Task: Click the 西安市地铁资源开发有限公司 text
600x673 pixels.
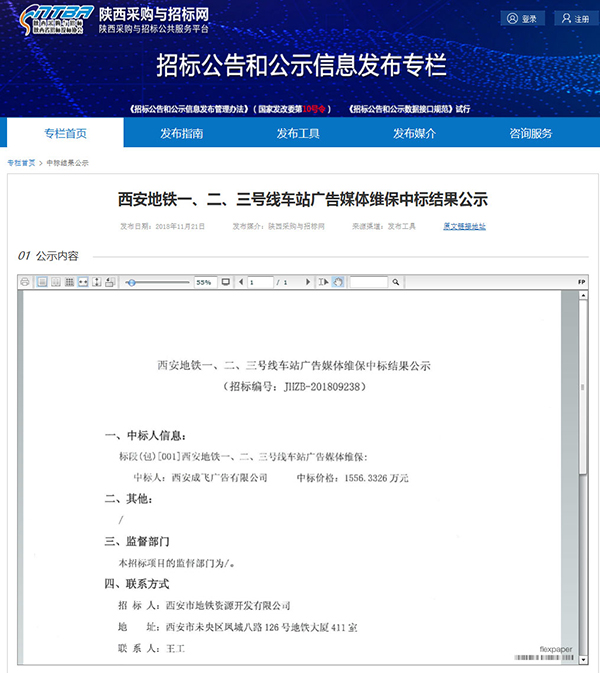Action: click(x=228, y=606)
